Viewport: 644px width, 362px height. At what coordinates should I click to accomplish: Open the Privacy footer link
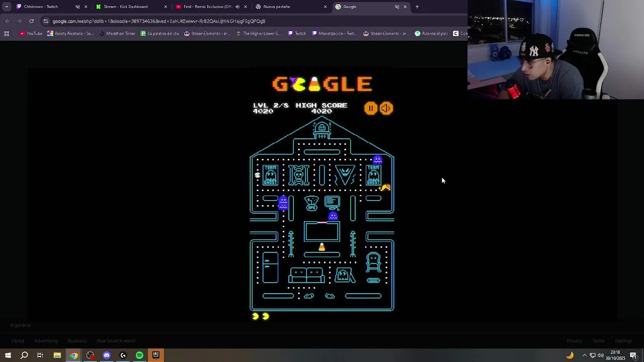[x=574, y=341]
